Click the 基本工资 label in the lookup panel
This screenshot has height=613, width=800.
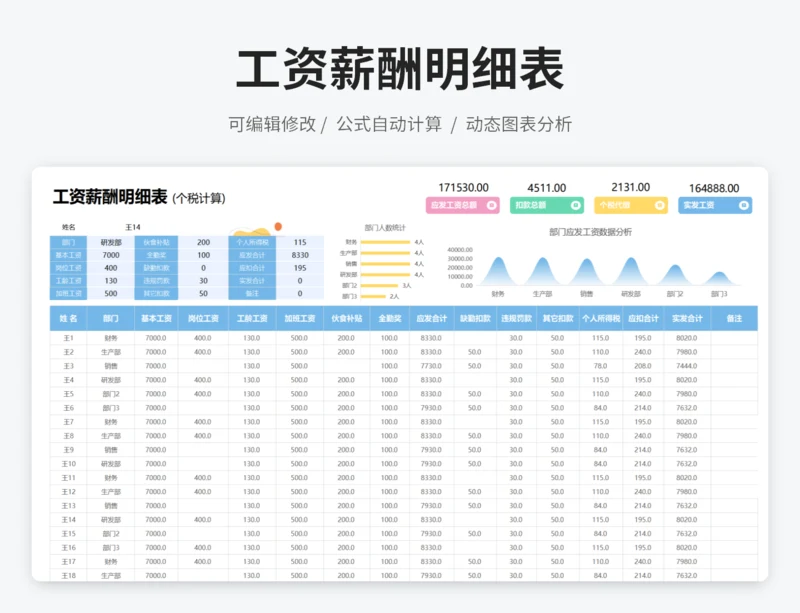click(x=68, y=255)
